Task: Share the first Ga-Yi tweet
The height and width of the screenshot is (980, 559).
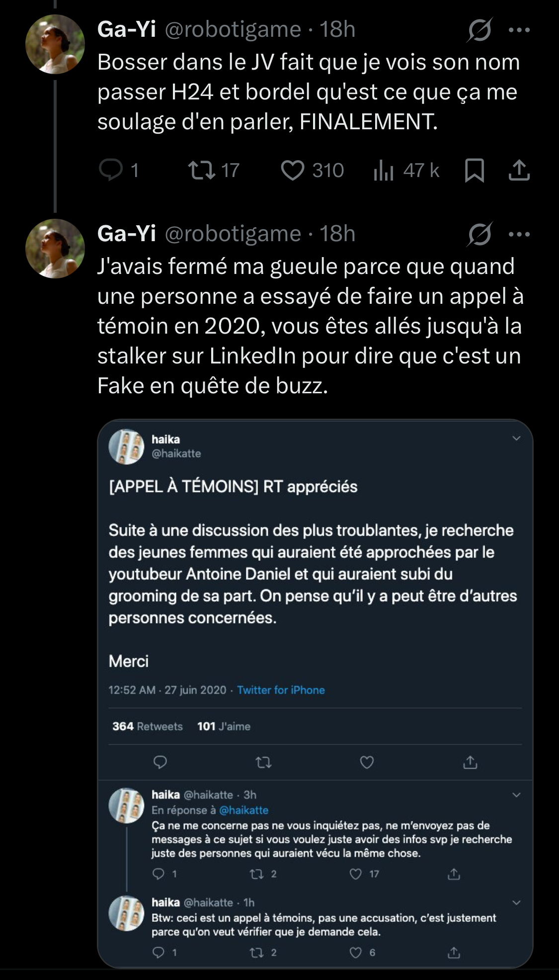Action: pos(519,170)
